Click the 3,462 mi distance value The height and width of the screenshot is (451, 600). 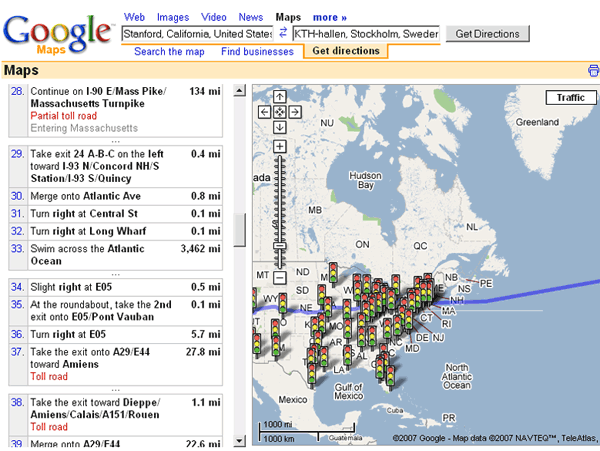pos(200,249)
